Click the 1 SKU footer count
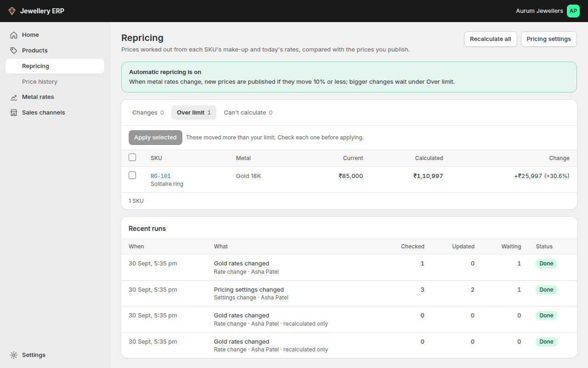Image resolution: width=588 pixels, height=368 pixels. click(136, 201)
